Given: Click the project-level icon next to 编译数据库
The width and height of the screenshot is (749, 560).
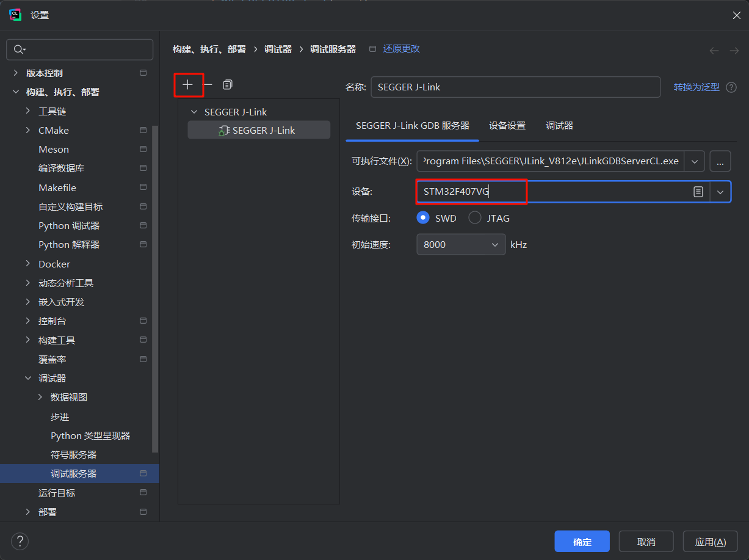Looking at the screenshot, I should (x=143, y=168).
